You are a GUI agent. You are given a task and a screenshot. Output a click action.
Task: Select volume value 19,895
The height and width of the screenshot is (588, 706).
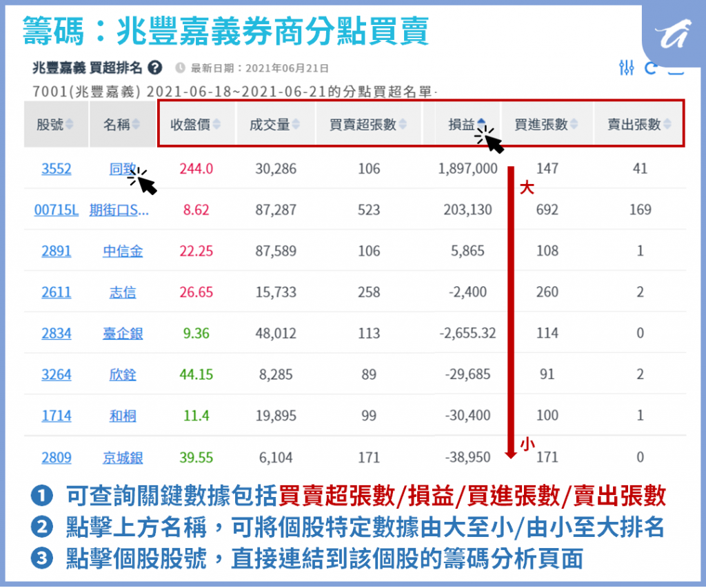click(276, 416)
